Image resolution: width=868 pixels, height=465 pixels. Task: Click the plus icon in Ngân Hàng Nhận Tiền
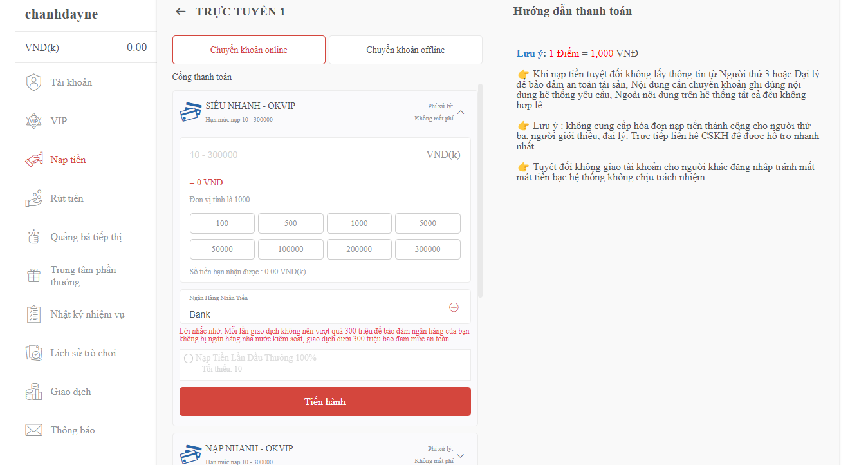pyautogui.click(x=454, y=307)
